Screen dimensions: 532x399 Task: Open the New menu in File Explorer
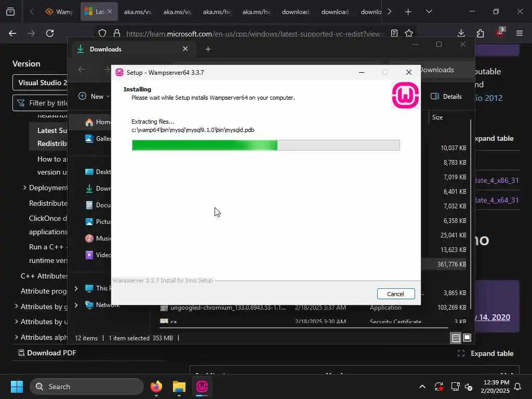click(x=94, y=96)
